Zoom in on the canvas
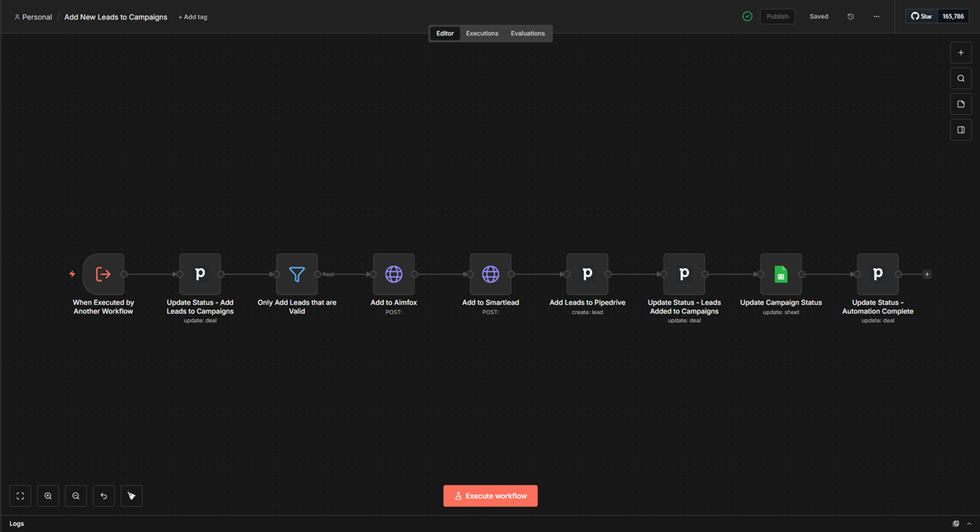980x532 pixels. pyautogui.click(x=48, y=496)
